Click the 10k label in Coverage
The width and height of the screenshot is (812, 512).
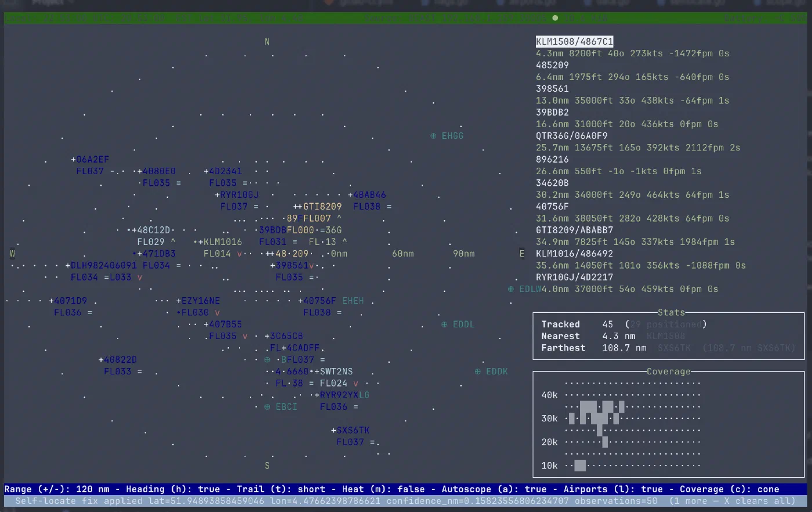coord(549,466)
